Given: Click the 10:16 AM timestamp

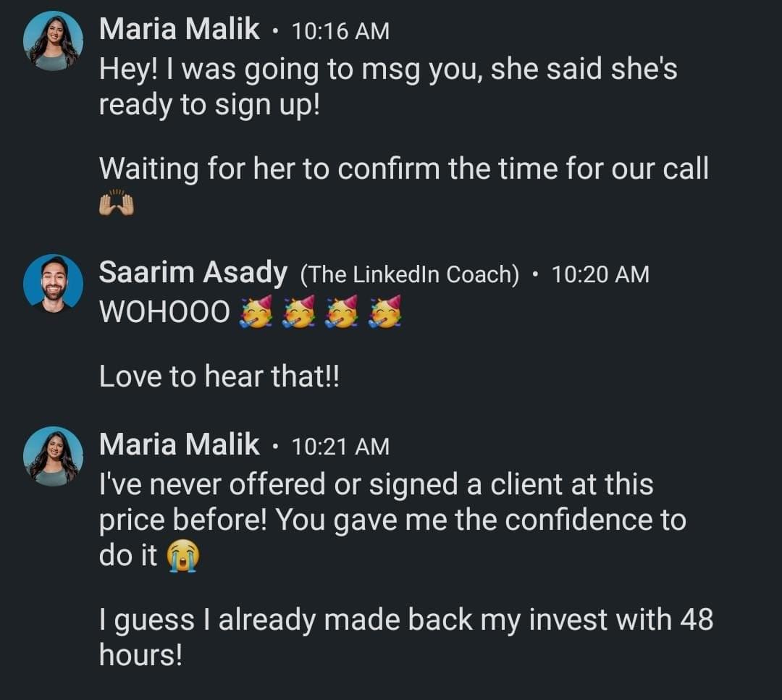Looking at the screenshot, I should click(x=340, y=31).
